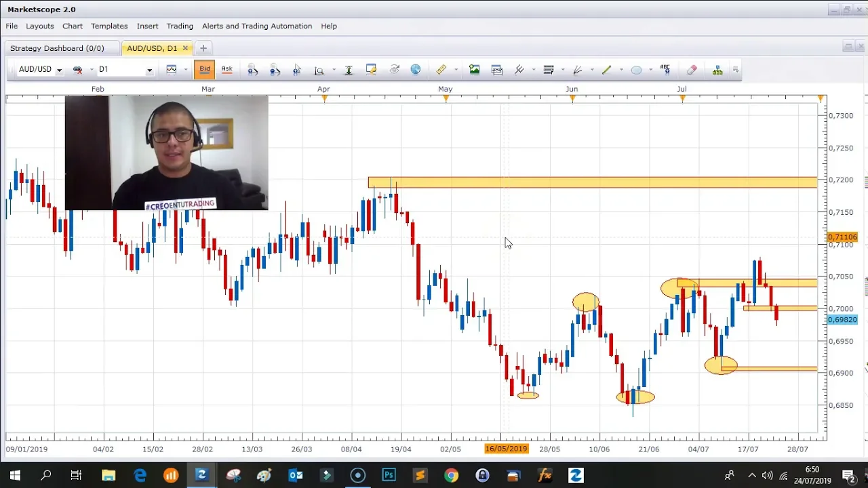Image resolution: width=868 pixels, height=488 pixels.
Task: Click the ABC text label tool
Action: tap(665, 70)
